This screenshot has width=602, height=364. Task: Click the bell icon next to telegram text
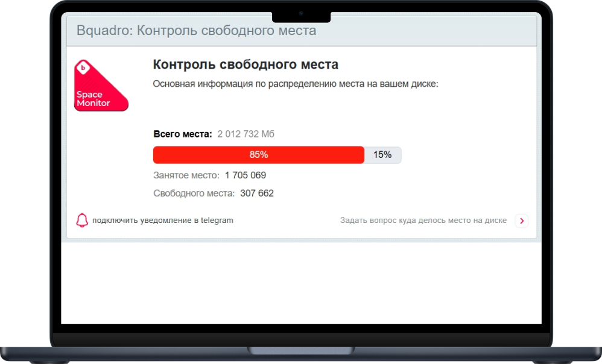pyautogui.click(x=81, y=220)
